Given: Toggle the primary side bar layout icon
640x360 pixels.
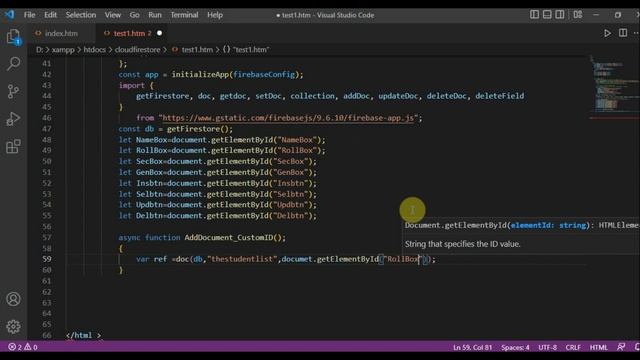Looking at the screenshot, I should click(x=534, y=15).
